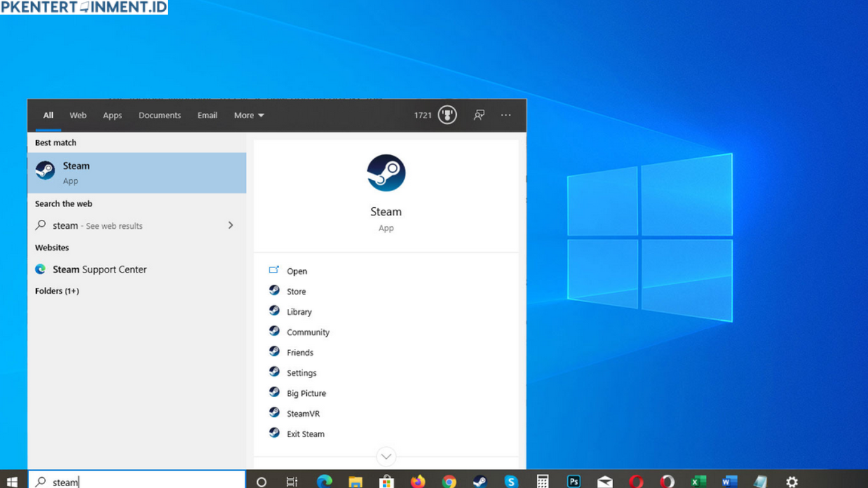Open File Explorer from the taskbar
The width and height of the screenshot is (868, 488).
click(x=355, y=482)
